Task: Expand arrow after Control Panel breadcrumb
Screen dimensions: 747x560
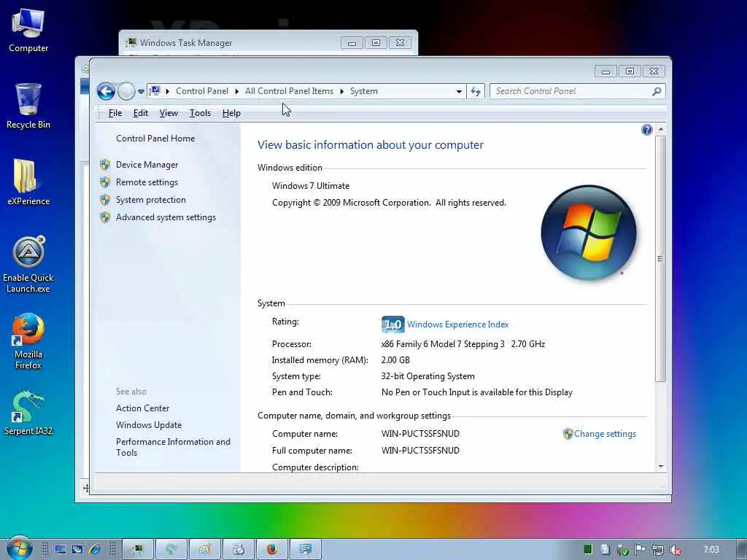Action: click(237, 91)
